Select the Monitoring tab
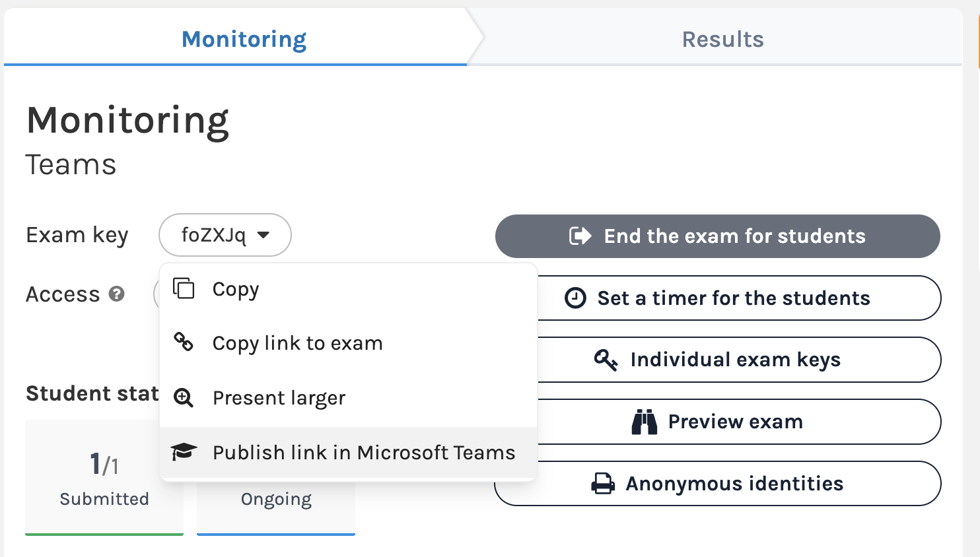The height and width of the screenshot is (557, 980). [243, 39]
